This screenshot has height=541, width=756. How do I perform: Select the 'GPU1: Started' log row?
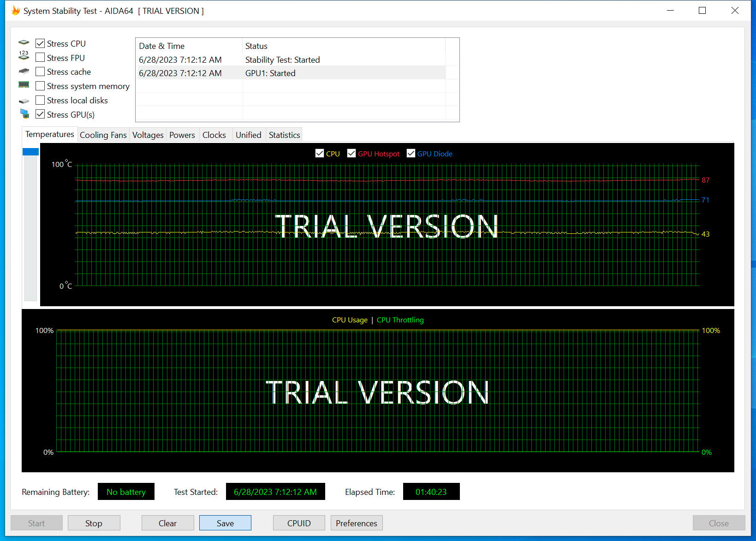[291, 73]
